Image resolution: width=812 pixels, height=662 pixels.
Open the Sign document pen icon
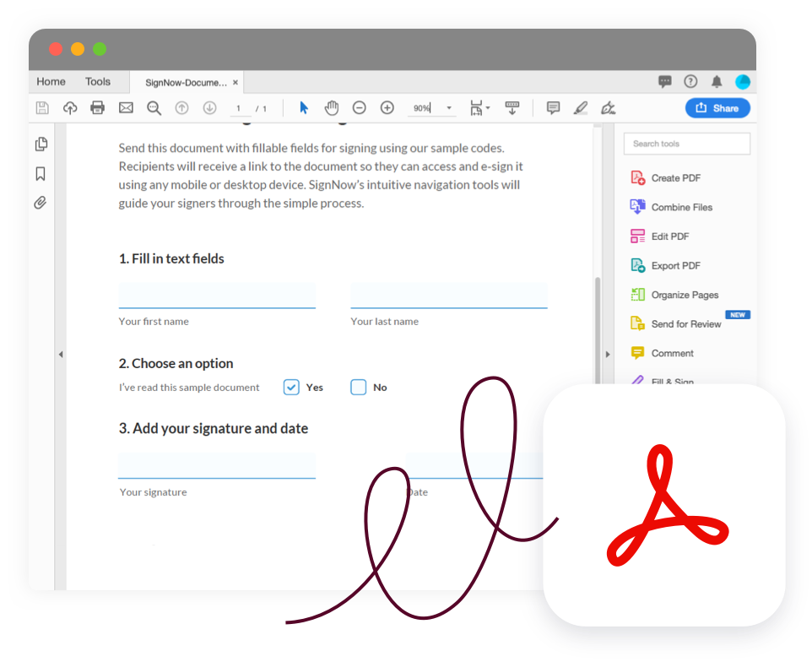(608, 108)
